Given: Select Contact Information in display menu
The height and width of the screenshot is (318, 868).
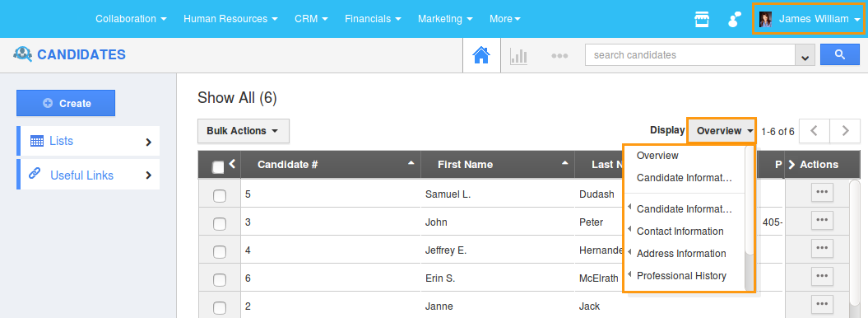Looking at the screenshot, I should tap(680, 231).
